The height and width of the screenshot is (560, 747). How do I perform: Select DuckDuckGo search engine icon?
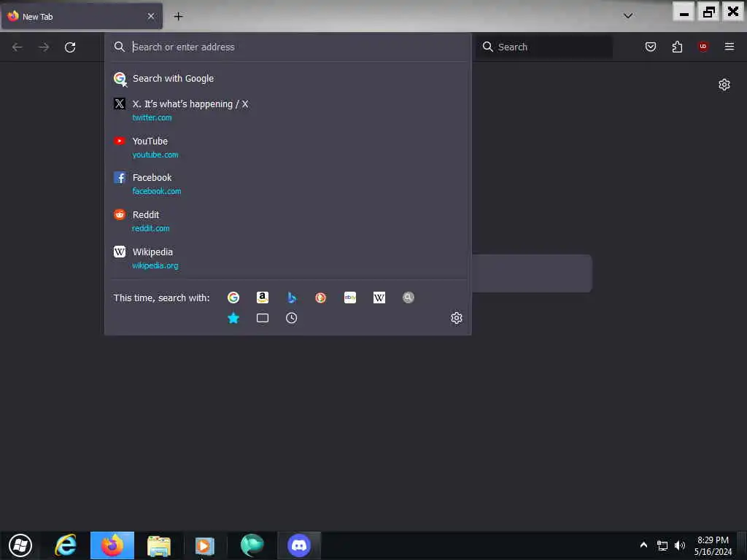pos(321,297)
